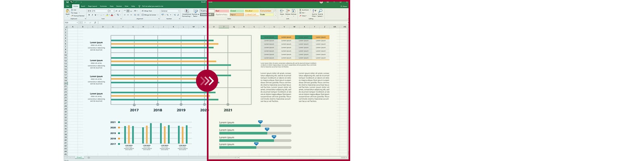Click the Save icon in title bar
644x161 pixels.
[67, 2]
